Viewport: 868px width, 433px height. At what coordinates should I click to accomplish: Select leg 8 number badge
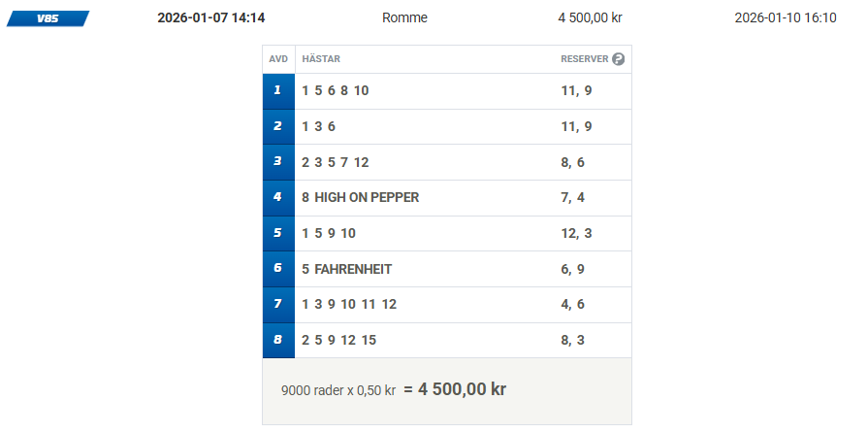click(278, 341)
